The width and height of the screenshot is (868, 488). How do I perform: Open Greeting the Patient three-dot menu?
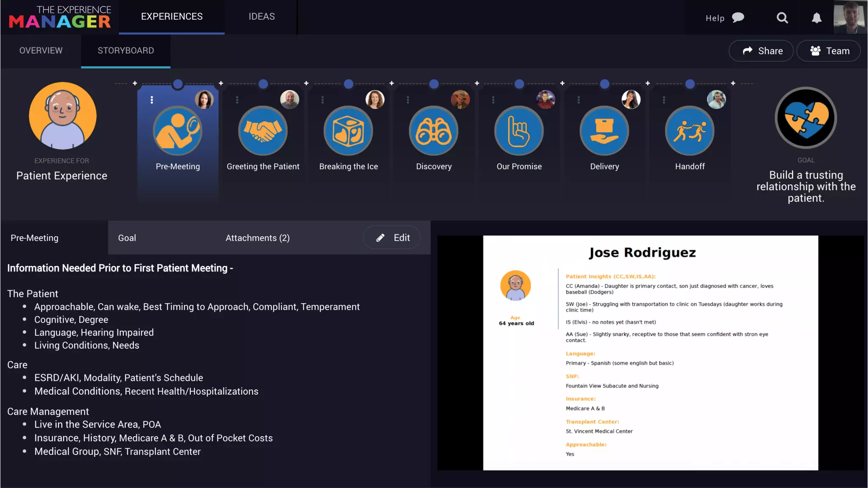pyautogui.click(x=237, y=100)
